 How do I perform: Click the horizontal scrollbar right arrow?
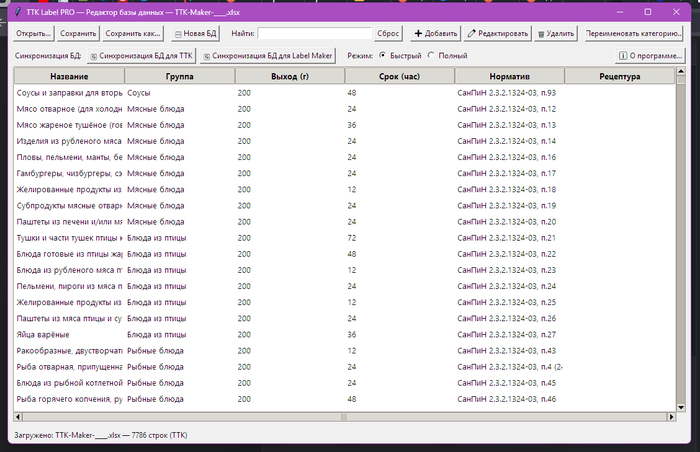(671, 417)
